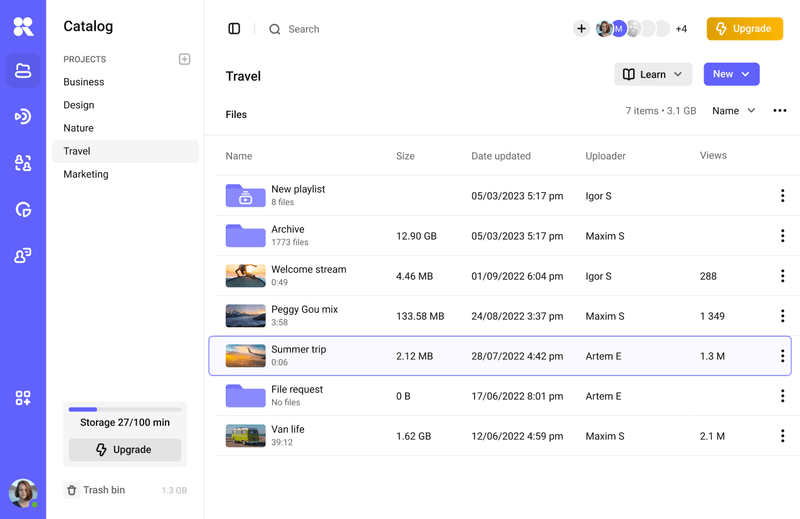Open the Learn dropdown

tap(652, 74)
